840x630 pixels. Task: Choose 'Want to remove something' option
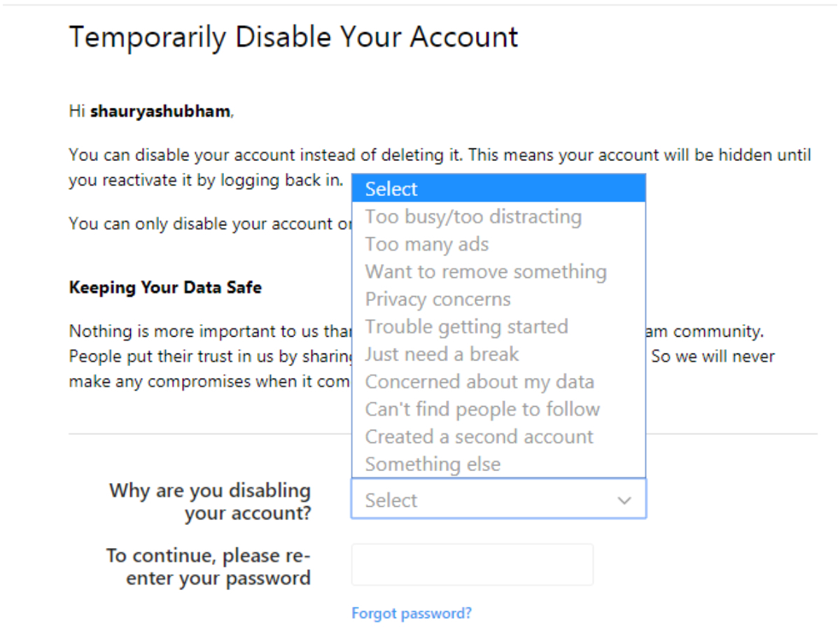(498, 272)
